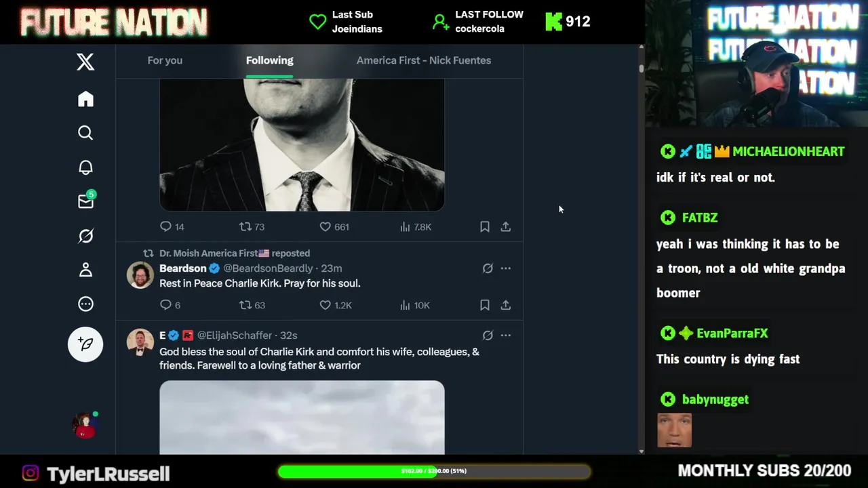The width and height of the screenshot is (868, 488).
Task: Open More circle ellipsis in sidebar
Action: click(x=85, y=304)
